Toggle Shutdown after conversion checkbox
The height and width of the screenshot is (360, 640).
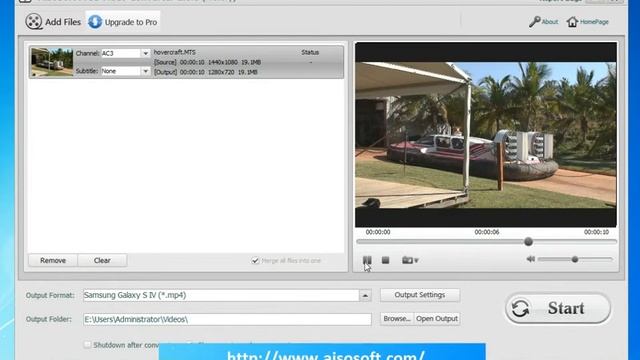pos(87,345)
